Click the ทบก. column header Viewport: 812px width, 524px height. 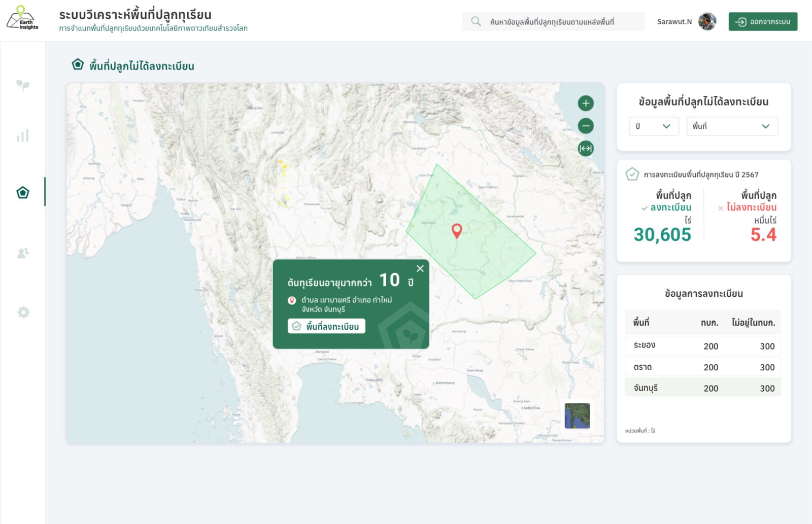(709, 323)
